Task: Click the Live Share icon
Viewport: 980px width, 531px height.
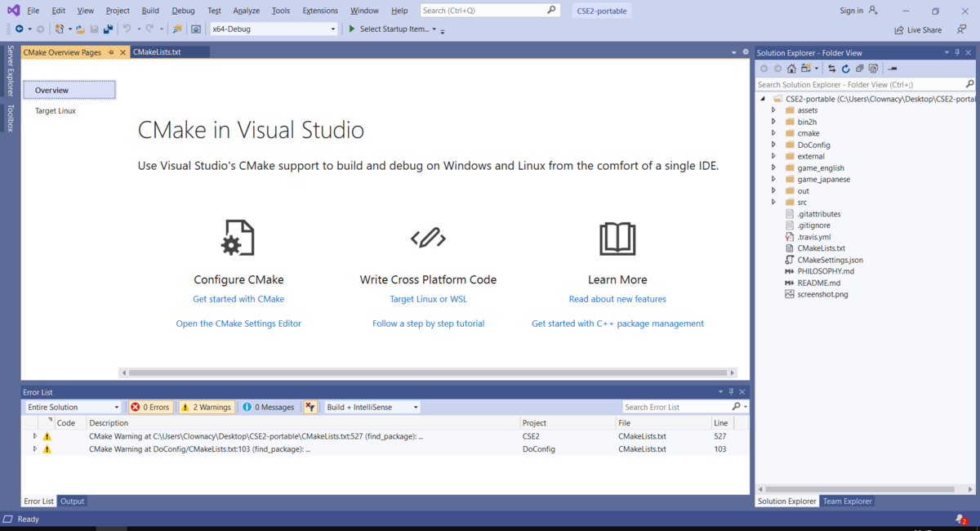Action: point(900,29)
